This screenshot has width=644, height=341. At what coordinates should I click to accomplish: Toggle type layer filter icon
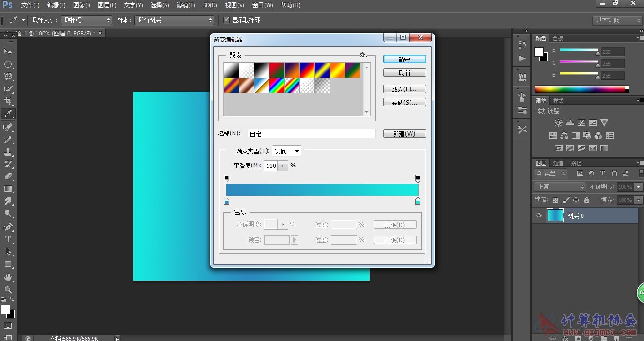coord(603,174)
